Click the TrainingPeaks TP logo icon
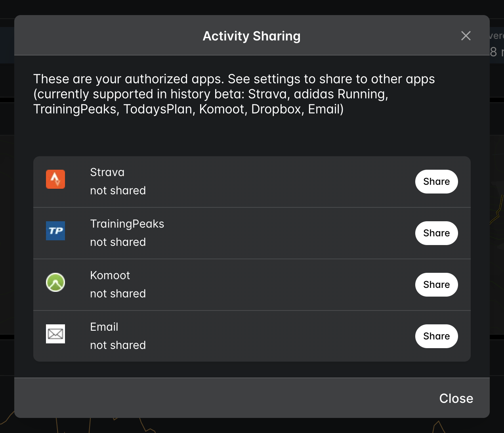The image size is (504, 433). pos(55,231)
